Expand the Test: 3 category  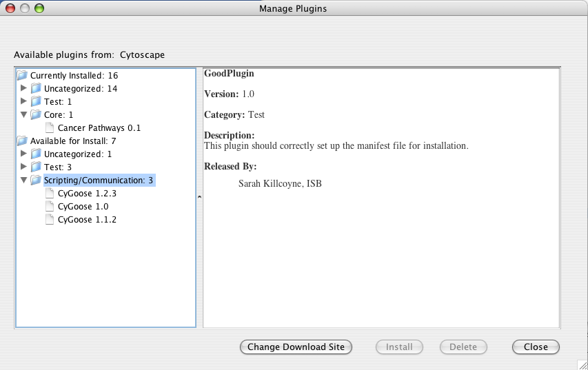click(x=24, y=167)
